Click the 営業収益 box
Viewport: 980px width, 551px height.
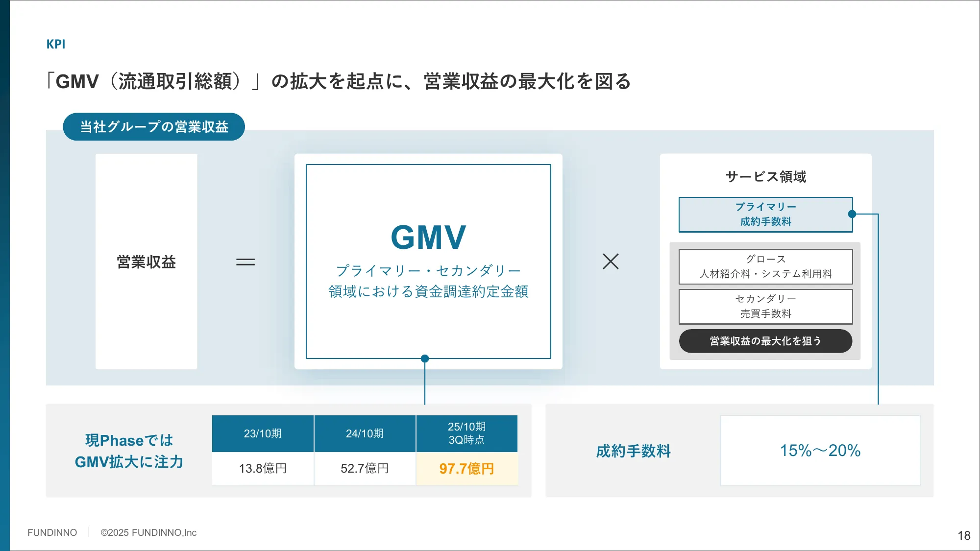point(146,261)
